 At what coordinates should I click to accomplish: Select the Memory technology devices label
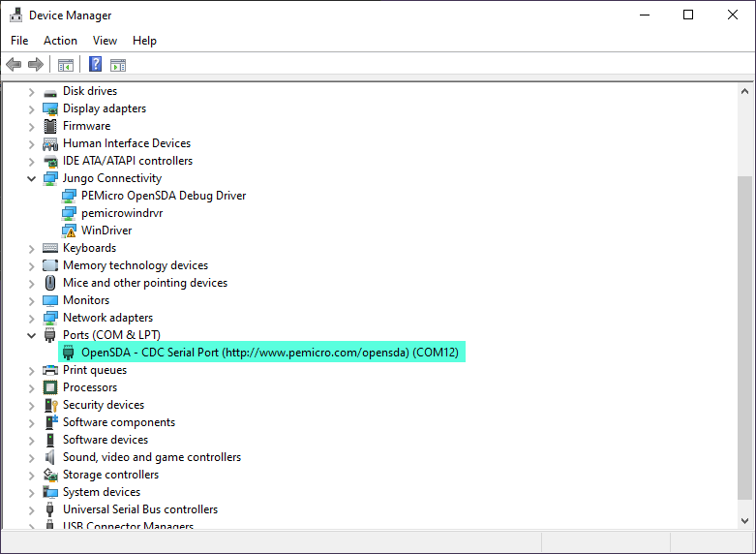[x=136, y=265]
